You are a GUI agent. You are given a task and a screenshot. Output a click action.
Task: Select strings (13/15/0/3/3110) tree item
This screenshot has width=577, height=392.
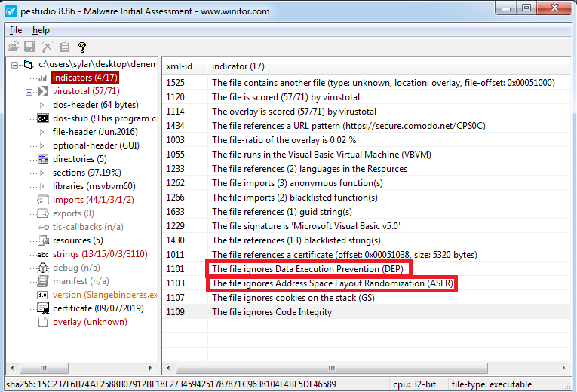(x=100, y=254)
